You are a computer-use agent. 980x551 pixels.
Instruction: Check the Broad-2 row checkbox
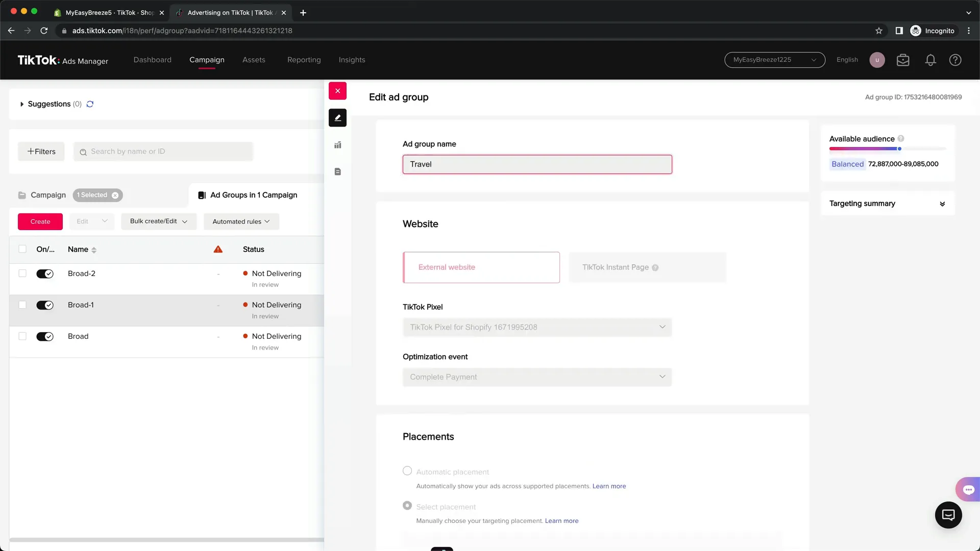[22, 273]
